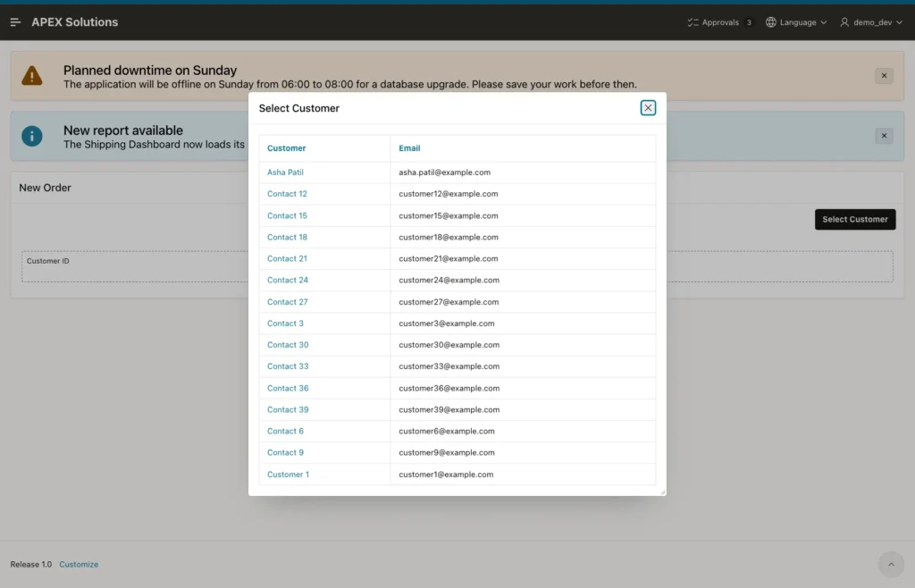The image size is (915, 588).
Task: Dismiss the Planned downtime alert
Action: tap(884, 76)
